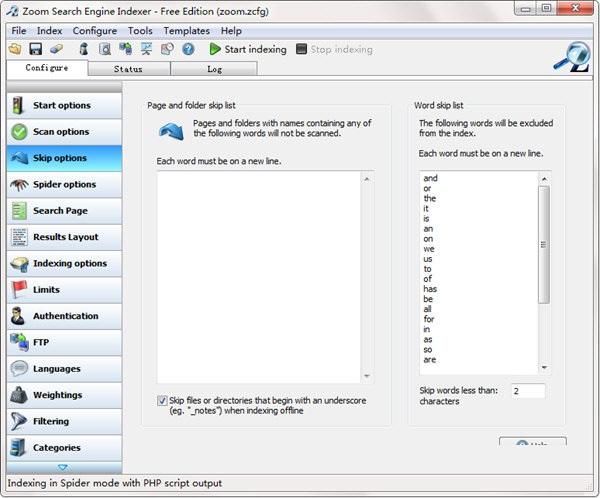The width and height of the screenshot is (600, 498).
Task: Click the open configuration folder icon
Action: click(16, 49)
